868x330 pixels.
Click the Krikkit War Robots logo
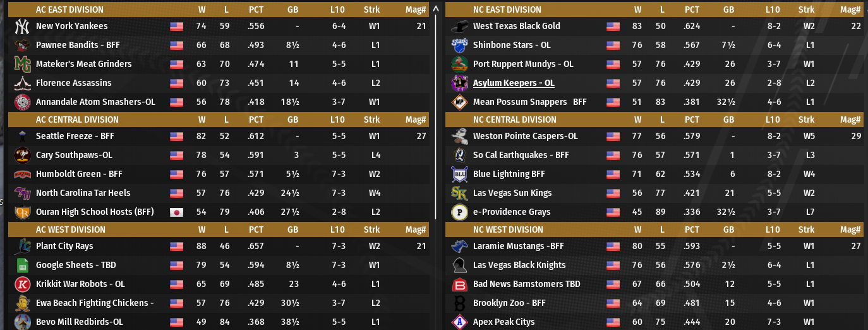[x=22, y=284]
